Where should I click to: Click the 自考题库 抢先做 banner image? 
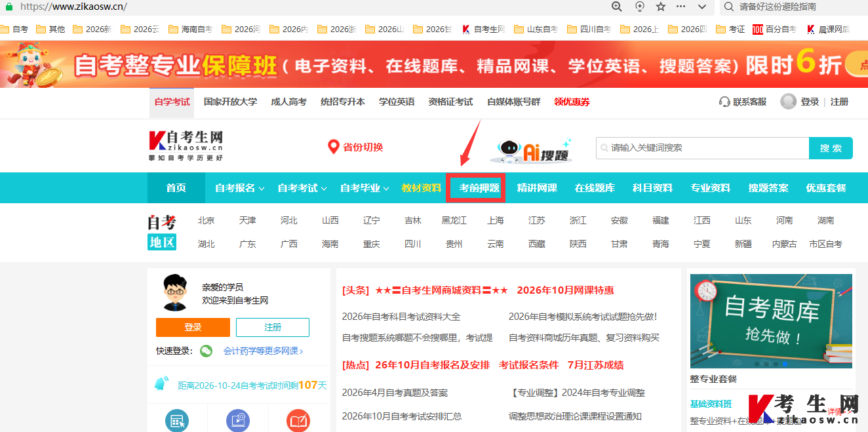point(771,321)
